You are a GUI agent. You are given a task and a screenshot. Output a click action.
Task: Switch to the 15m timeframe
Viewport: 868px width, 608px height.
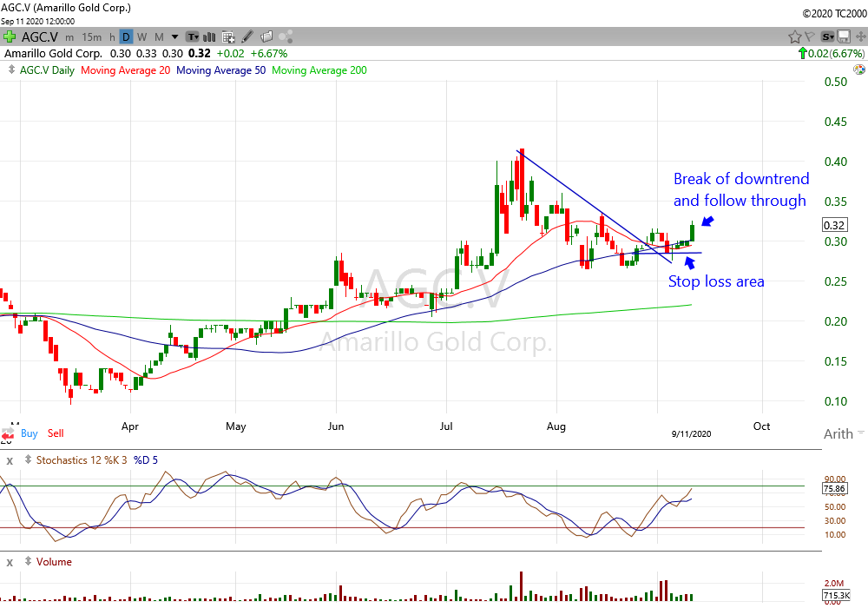(92, 37)
